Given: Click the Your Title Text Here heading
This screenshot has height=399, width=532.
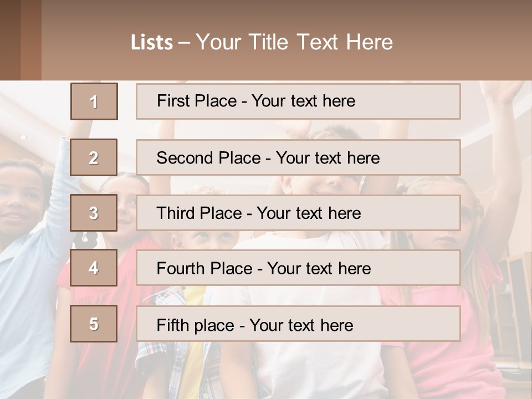Looking at the screenshot, I should tap(294, 43).
